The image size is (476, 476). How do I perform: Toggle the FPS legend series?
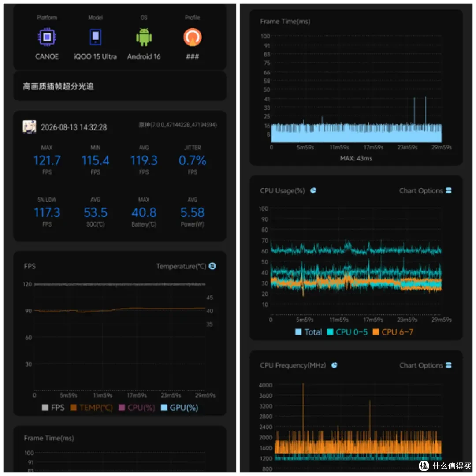[53, 408]
